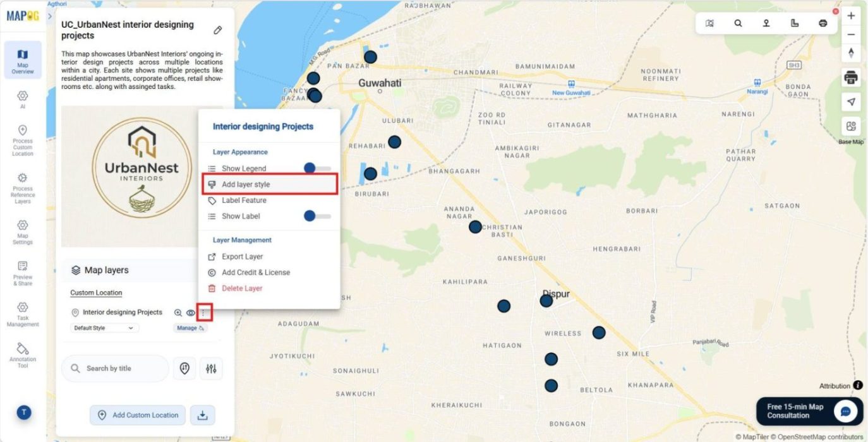Open the Annotation Tool
The width and height of the screenshot is (868, 442).
tap(23, 354)
